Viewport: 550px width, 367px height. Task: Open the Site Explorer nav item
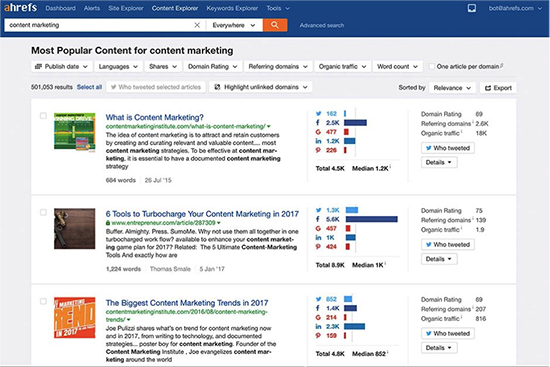[x=126, y=8]
